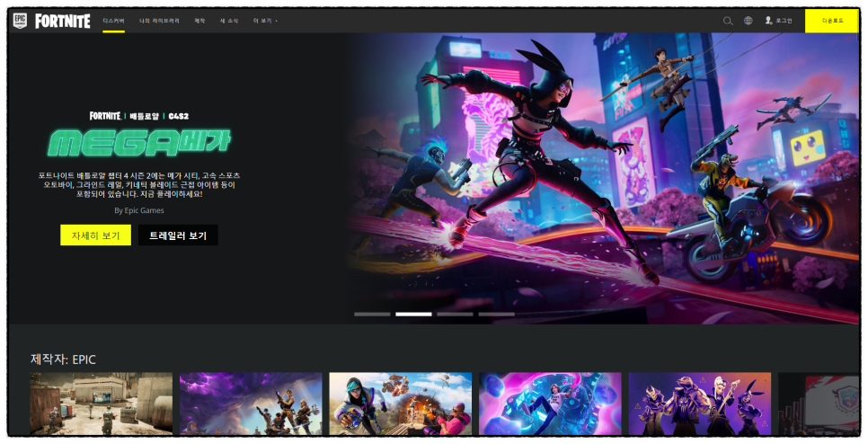Open the language globe icon
This screenshot has width=868, height=444.
(x=748, y=21)
